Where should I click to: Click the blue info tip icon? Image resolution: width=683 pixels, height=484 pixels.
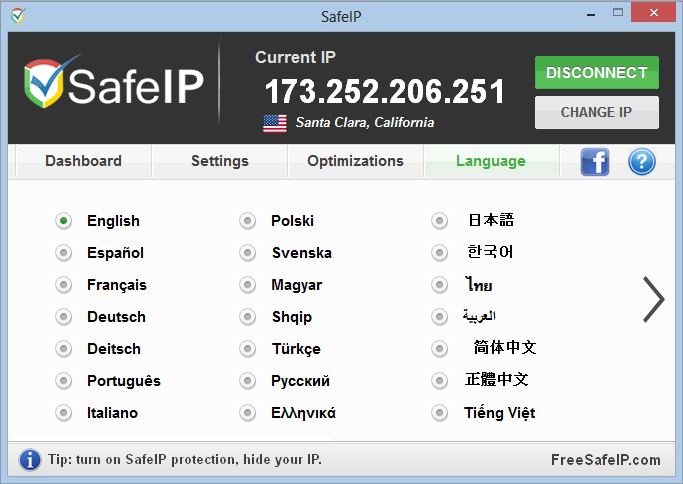pyautogui.click(x=30, y=460)
